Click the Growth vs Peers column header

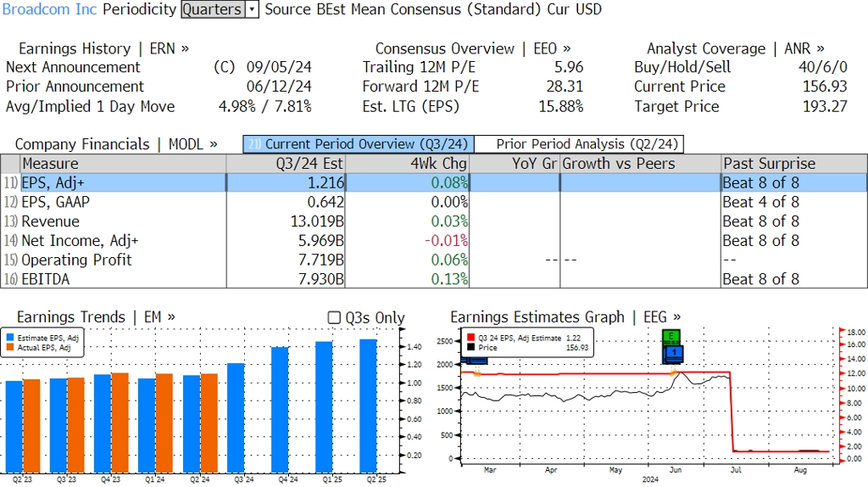point(641,164)
